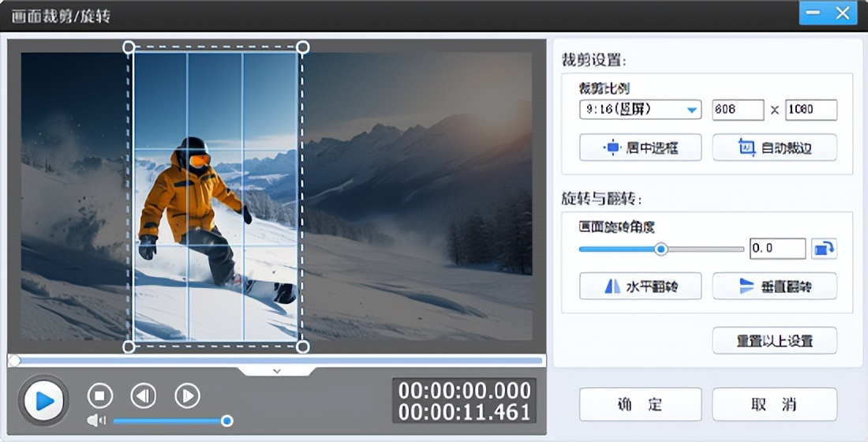Collapse the player panel with chevron
Viewport: 868px width, 442px height.
tap(276, 370)
